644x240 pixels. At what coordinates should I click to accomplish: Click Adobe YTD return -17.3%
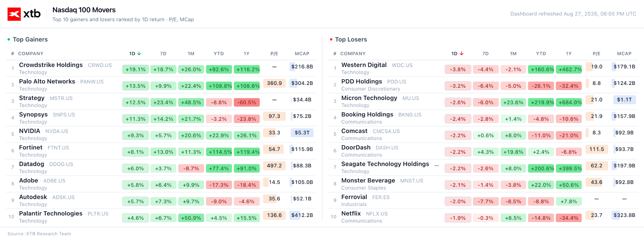click(219, 185)
